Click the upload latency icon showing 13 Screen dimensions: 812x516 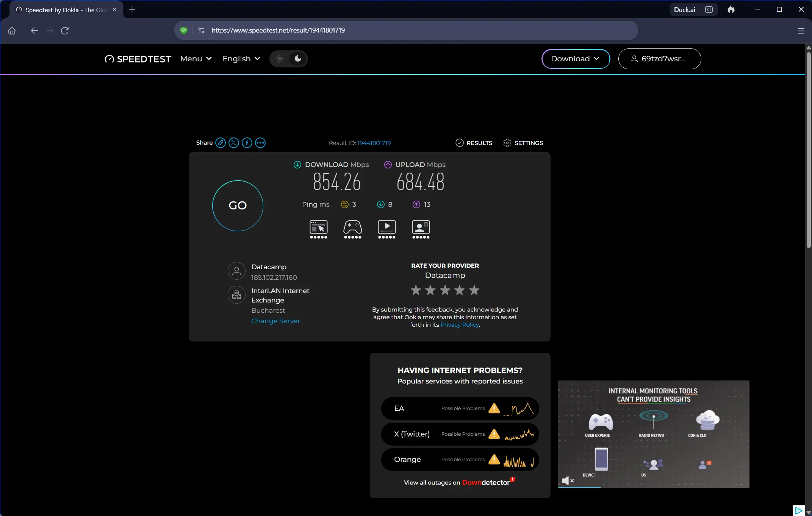[416, 204]
